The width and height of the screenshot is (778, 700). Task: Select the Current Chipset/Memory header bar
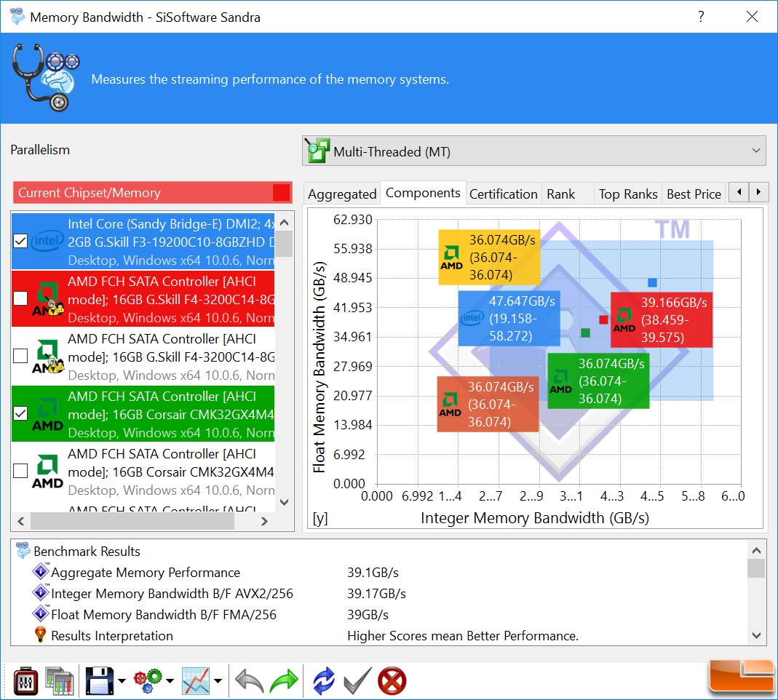(x=152, y=193)
